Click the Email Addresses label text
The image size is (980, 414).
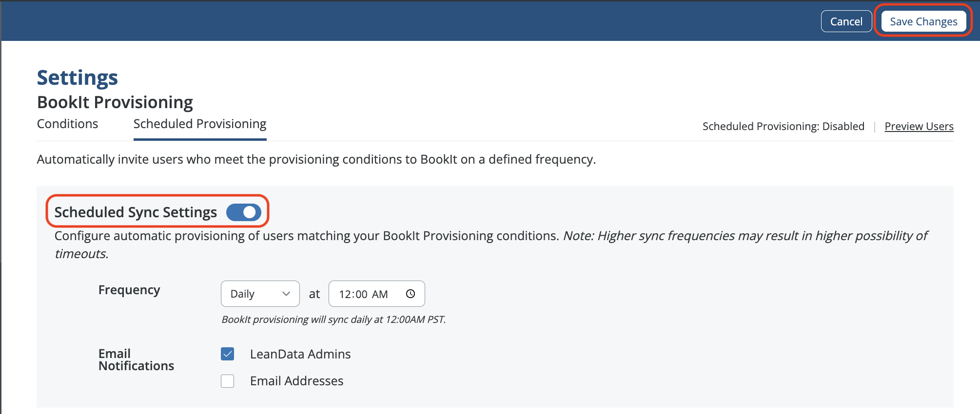[x=296, y=381]
